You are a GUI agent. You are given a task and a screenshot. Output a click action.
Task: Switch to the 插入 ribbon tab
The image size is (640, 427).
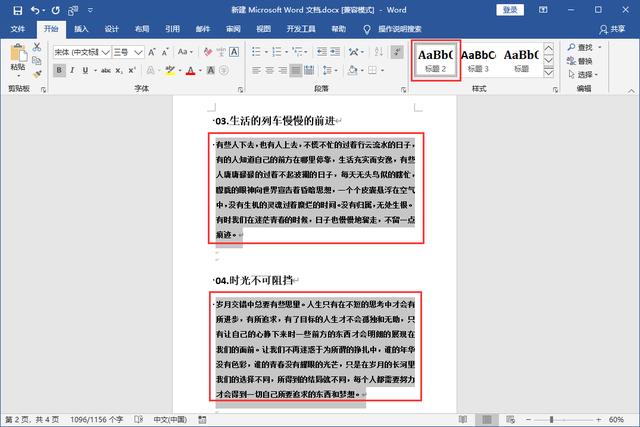coord(81,29)
